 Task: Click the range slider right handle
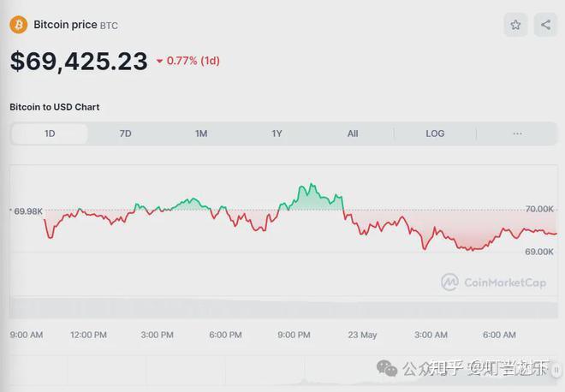[x=555, y=371]
